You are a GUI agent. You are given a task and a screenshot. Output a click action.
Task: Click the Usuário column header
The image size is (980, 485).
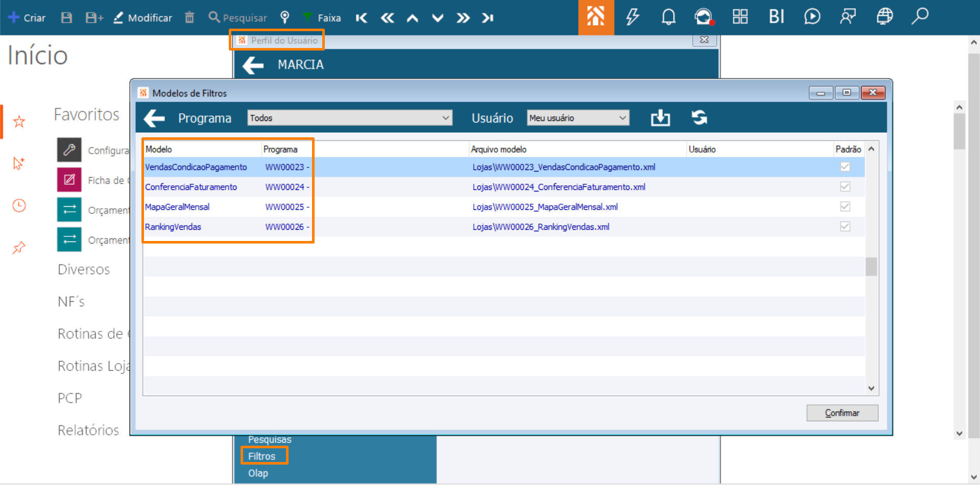760,149
